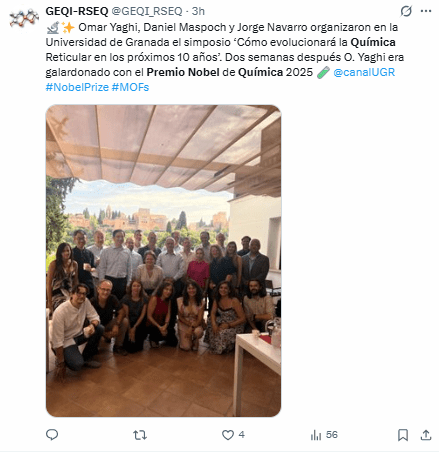
Task: Reply to the post via speech bubble
Action: pyautogui.click(x=52, y=435)
